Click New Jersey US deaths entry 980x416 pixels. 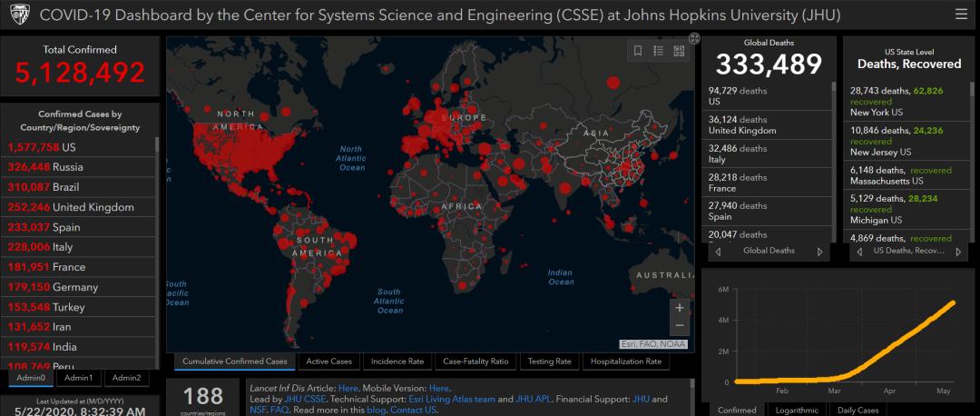point(905,141)
